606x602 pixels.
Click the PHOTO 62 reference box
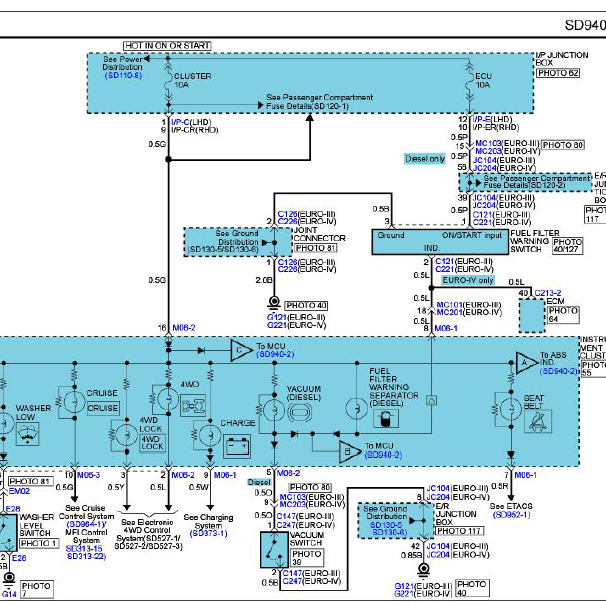point(558,73)
